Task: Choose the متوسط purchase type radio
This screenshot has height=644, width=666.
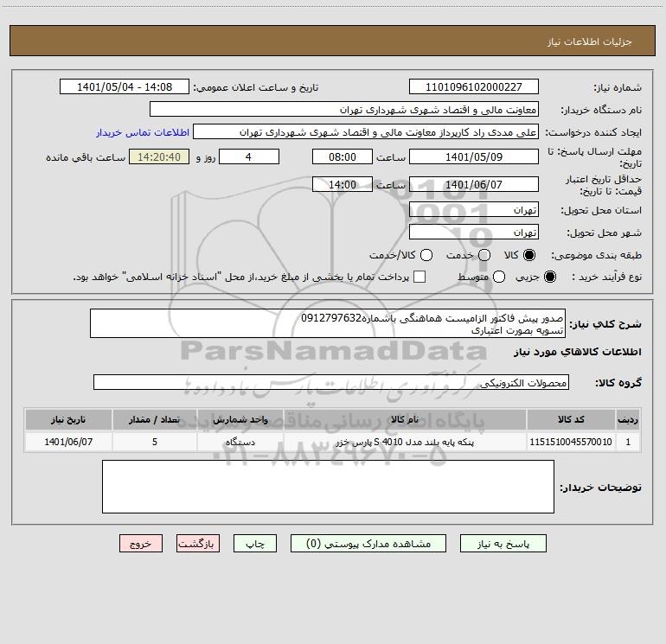Action: pos(499,277)
